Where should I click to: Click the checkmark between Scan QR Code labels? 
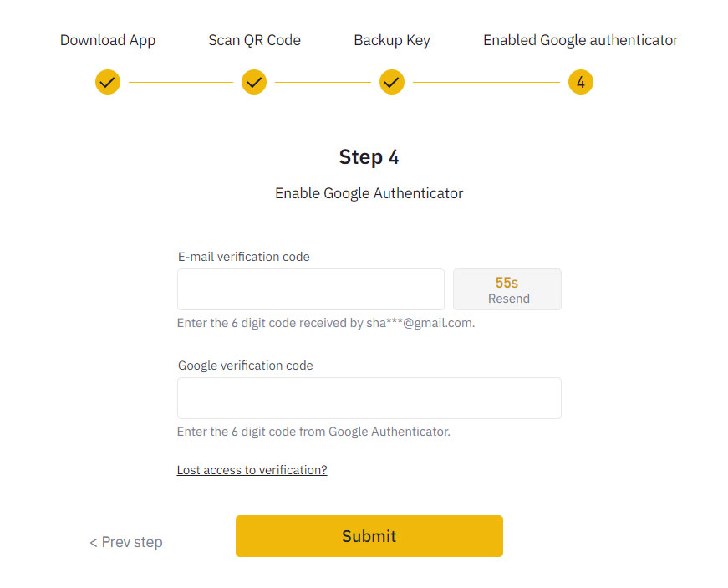pyautogui.click(x=253, y=82)
